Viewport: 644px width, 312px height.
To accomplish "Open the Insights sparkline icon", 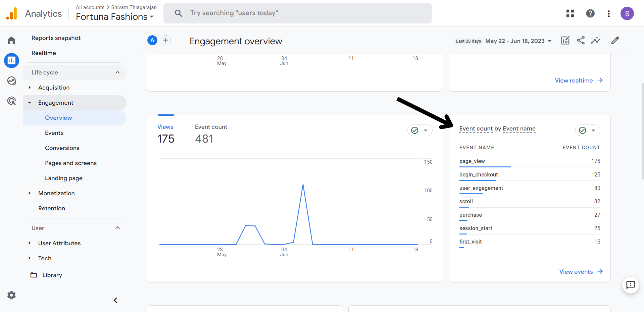I will point(596,41).
